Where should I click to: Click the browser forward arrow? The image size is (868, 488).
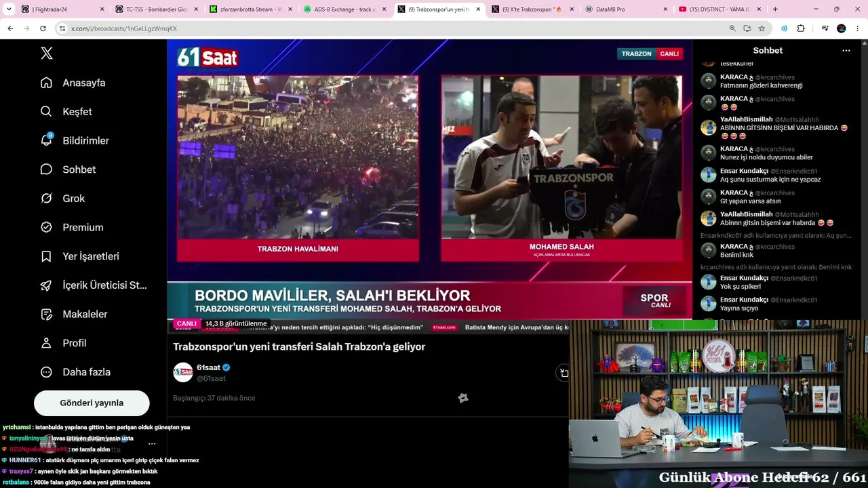pyautogui.click(x=26, y=28)
